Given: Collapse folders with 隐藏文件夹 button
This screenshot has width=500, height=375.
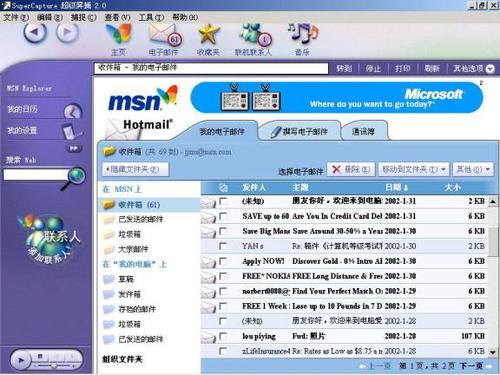Looking at the screenshot, I should (135, 169).
